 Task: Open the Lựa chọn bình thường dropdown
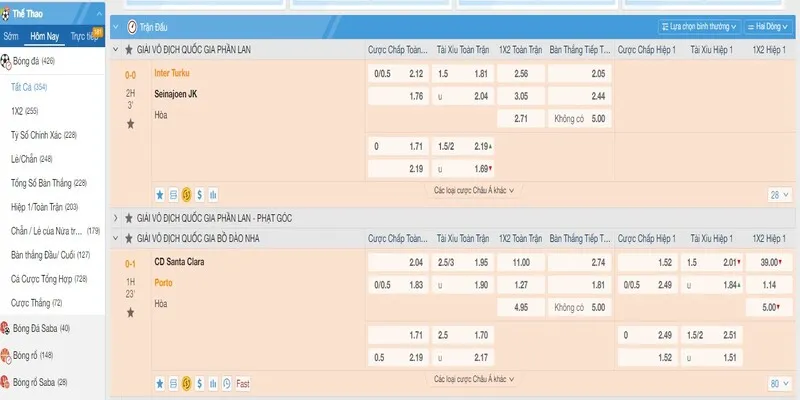(x=699, y=27)
